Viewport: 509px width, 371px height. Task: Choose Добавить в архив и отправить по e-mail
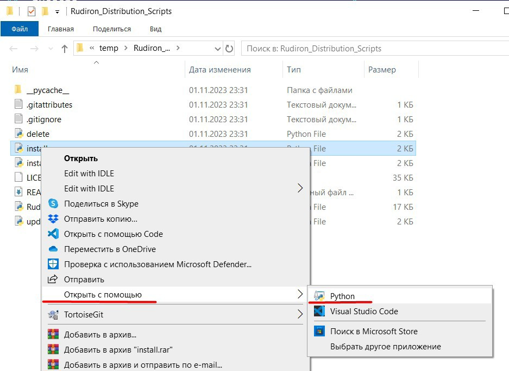coord(143,365)
